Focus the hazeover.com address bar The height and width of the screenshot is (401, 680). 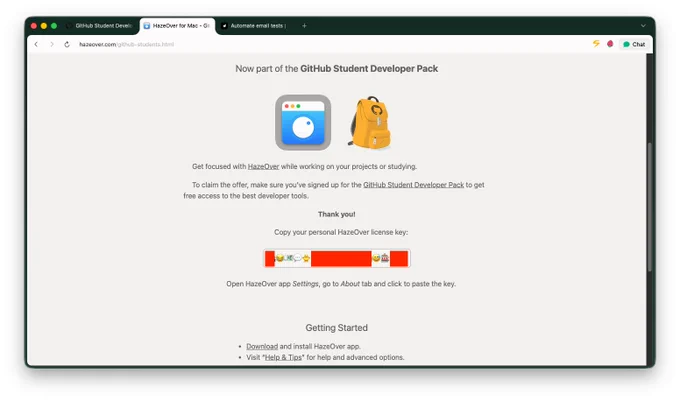click(126, 44)
